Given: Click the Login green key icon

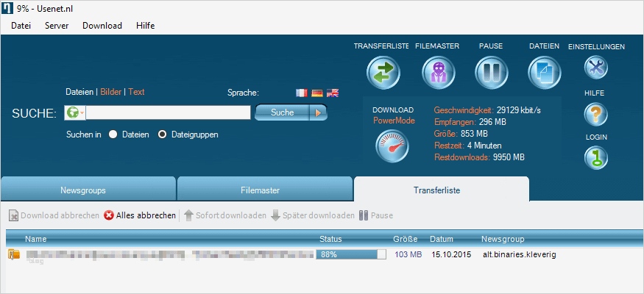Looking at the screenshot, I should click(596, 158).
